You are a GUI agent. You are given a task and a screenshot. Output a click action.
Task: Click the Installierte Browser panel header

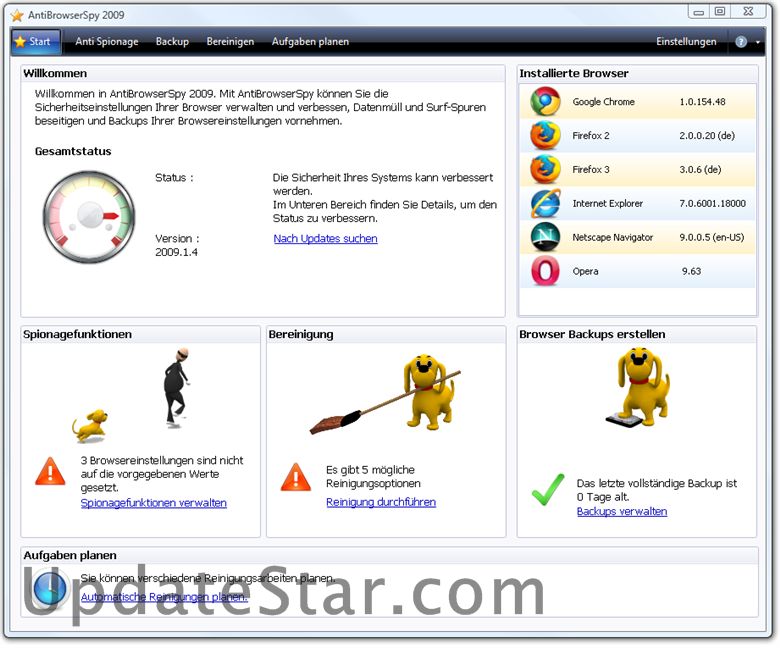click(x=638, y=74)
